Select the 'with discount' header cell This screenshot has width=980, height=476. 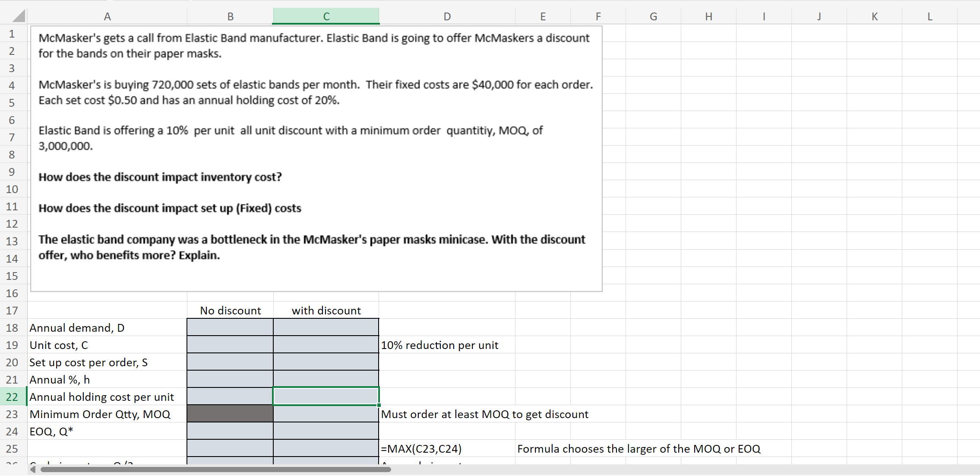pyautogui.click(x=326, y=310)
